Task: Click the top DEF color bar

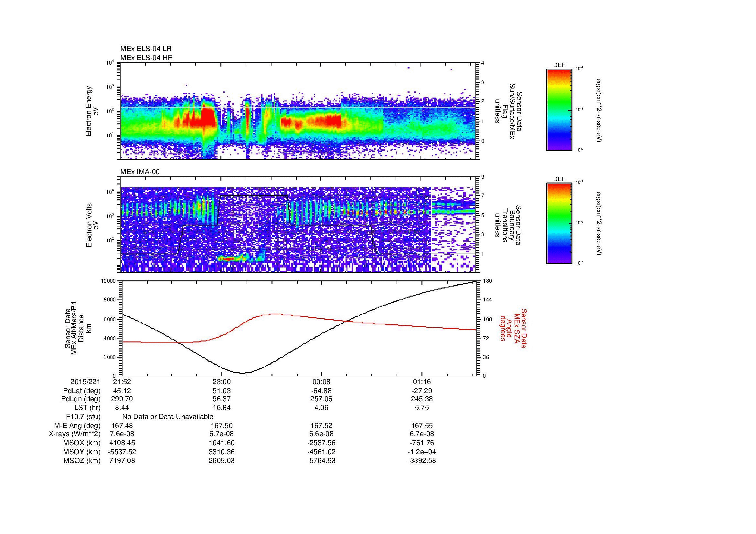Action: click(x=559, y=110)
